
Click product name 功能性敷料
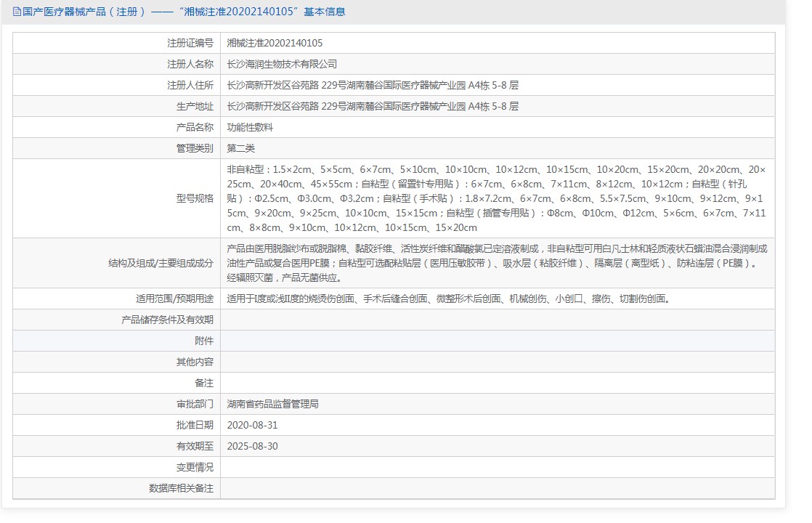click(250, 127)
